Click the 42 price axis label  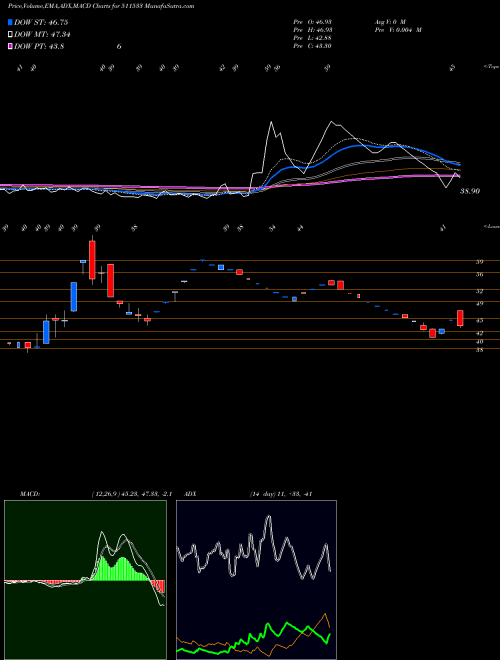479,333
